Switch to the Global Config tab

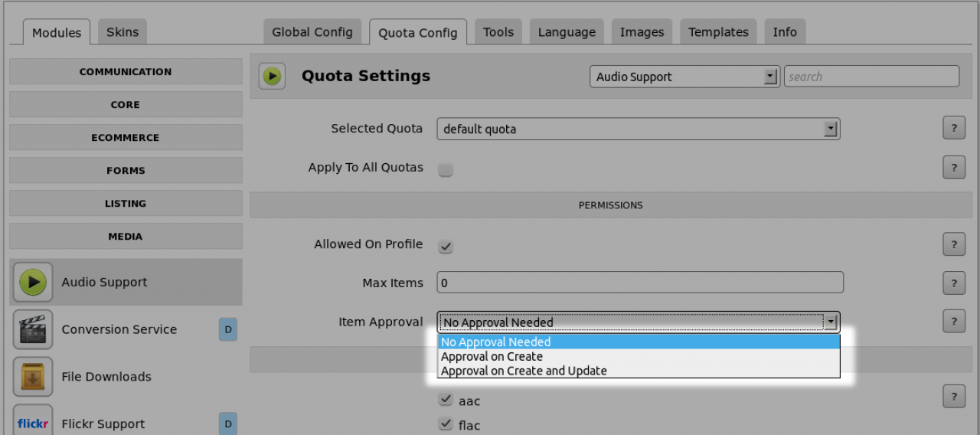click(x=312, y=32)
